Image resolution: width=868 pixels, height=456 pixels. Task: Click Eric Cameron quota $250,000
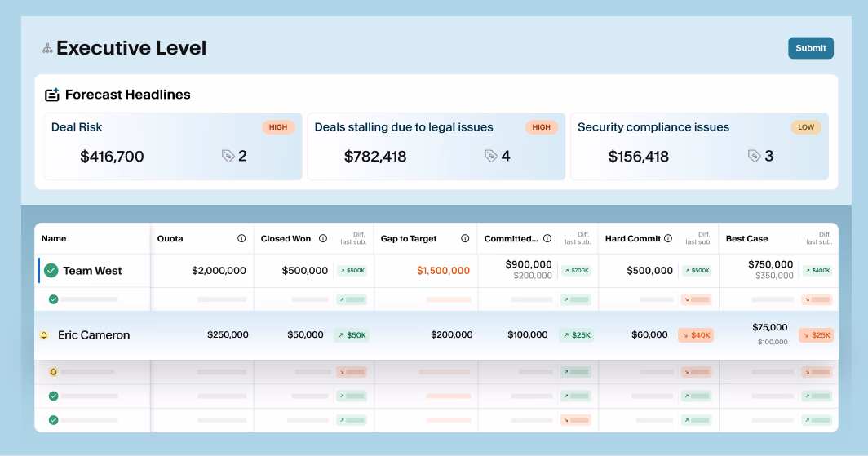228,334
